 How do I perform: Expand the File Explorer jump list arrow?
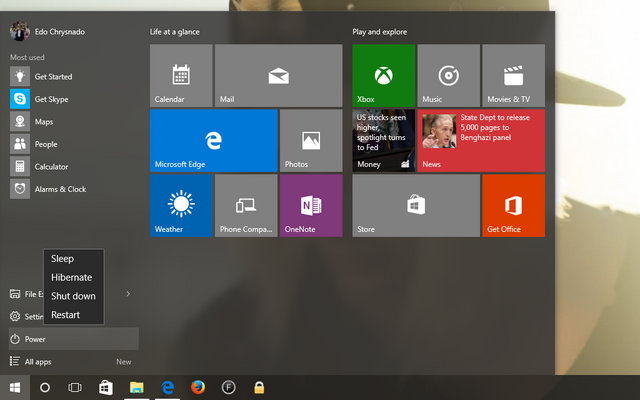(x=128, y=294)
